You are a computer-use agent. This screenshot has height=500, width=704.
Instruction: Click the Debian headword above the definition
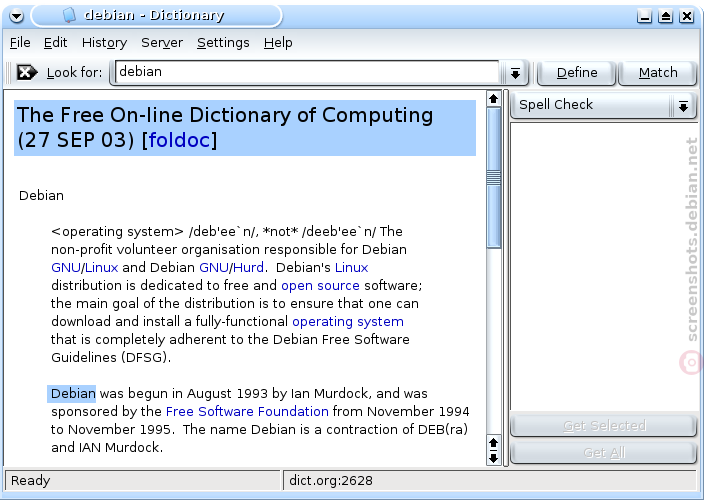41,196
